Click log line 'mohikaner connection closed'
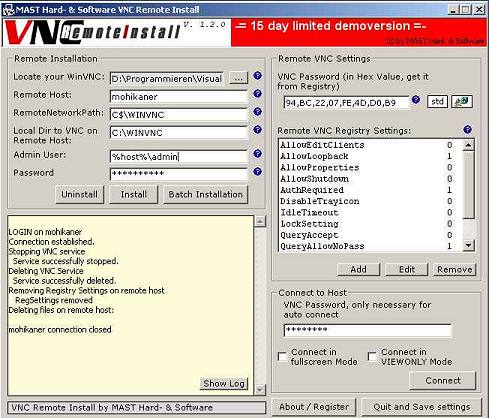Image resolution: width=489 pixels, height=418 pixels. pos(60,330)
